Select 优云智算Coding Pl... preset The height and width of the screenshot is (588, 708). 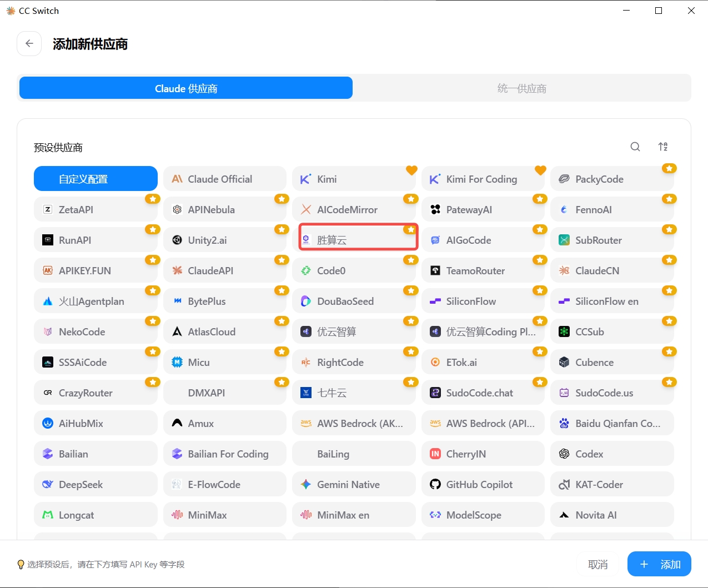[483, 331]
